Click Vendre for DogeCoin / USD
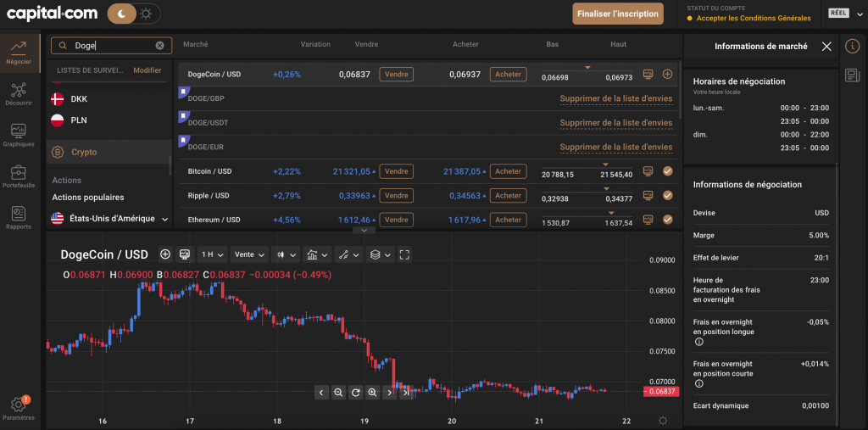 [x=396, y=75]
